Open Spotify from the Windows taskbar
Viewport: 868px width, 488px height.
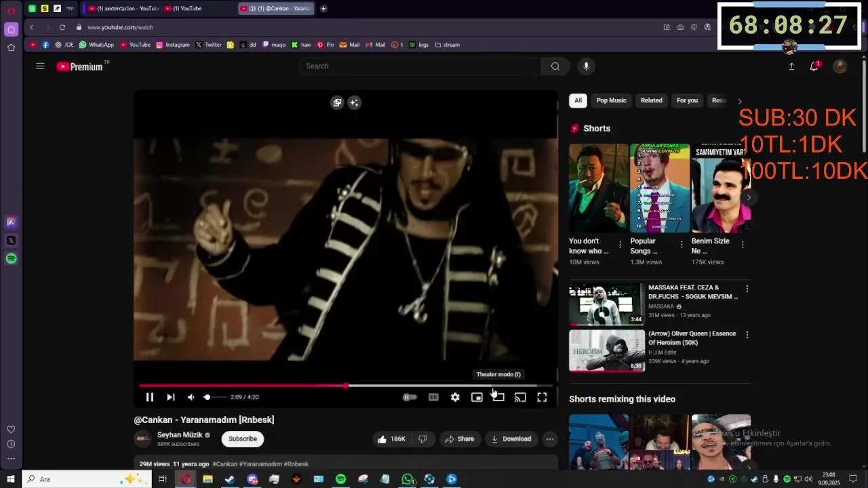tap(340, 479)
